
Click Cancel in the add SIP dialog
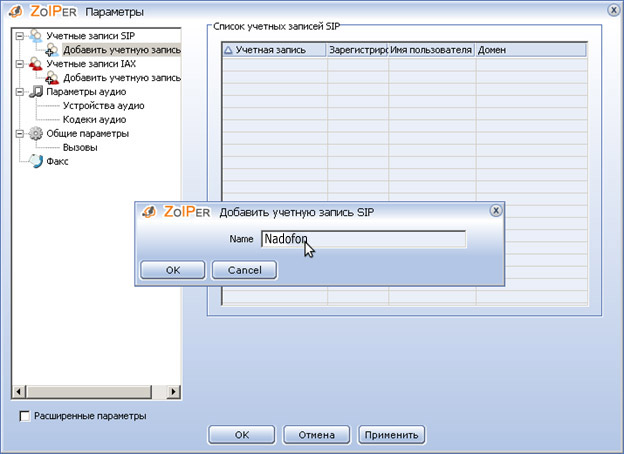[244, 270]
